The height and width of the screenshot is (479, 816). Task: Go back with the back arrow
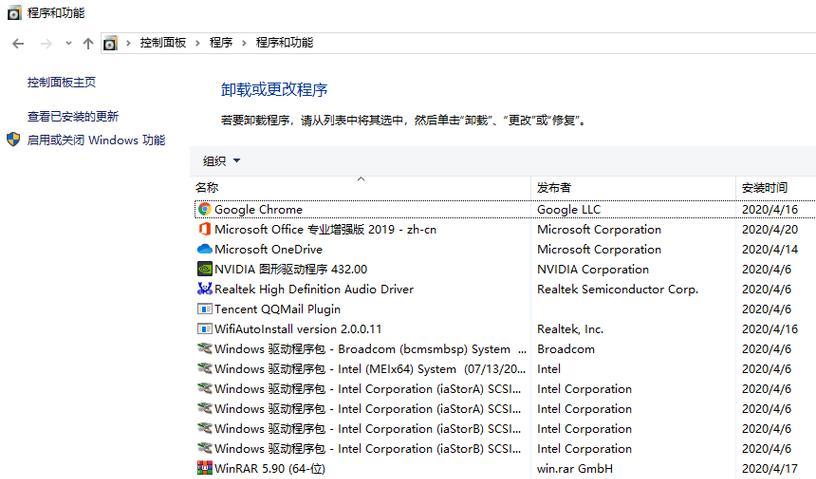click(18, 43)
